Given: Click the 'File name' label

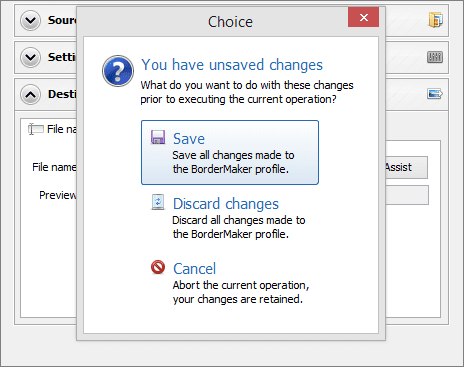Looking at the screenshot, I should click(54, 167).
